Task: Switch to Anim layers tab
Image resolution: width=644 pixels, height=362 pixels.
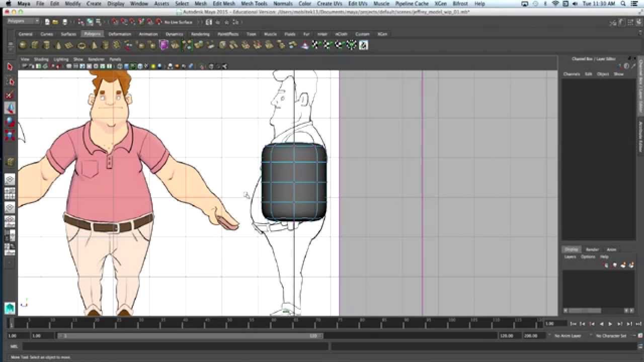Action: (x=611, y=249)
